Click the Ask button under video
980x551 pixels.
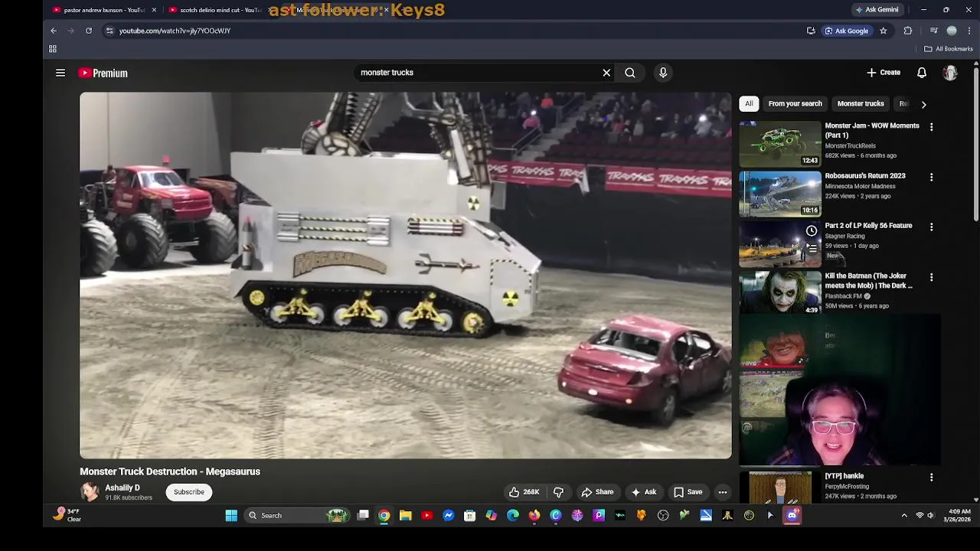643,492
